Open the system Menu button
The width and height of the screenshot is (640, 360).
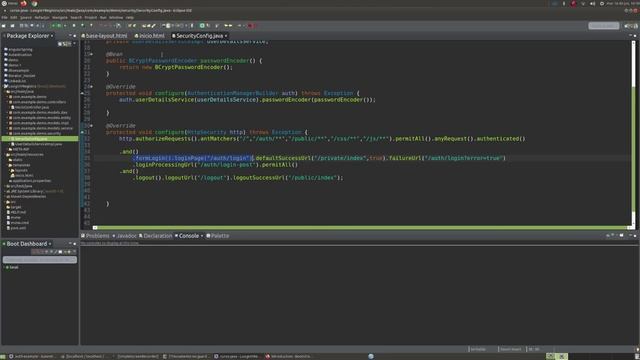[x=9, y=3]
